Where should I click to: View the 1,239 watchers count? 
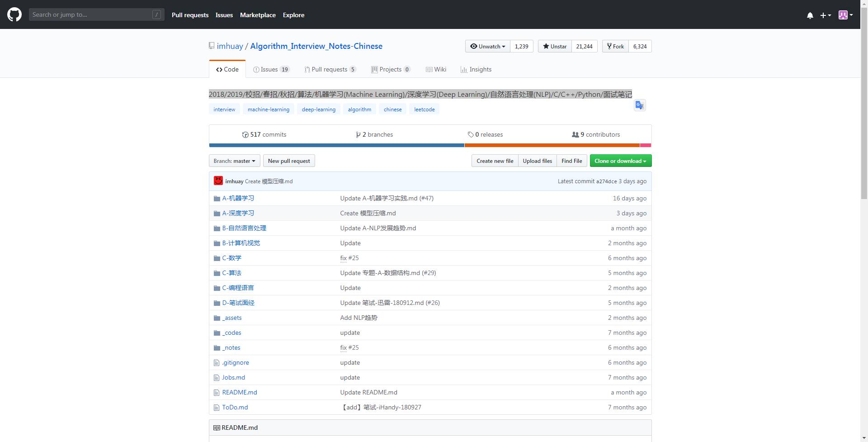pos(522,46)
